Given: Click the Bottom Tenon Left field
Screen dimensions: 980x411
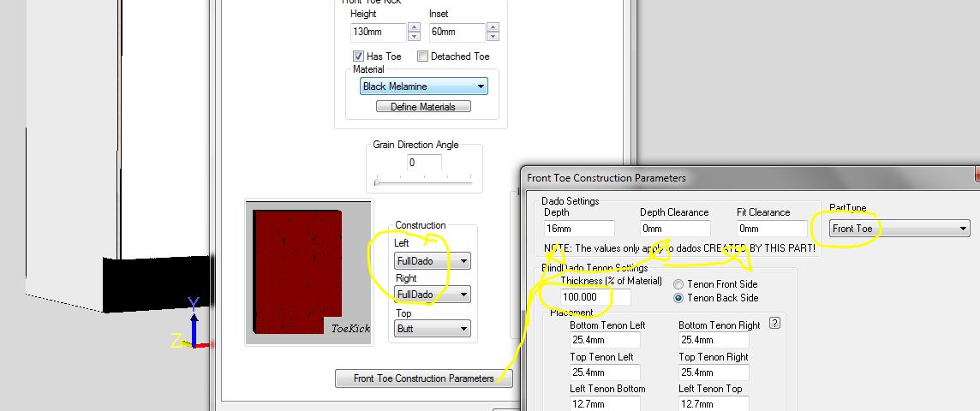Looking at the screenshot, I should point(605,341).
